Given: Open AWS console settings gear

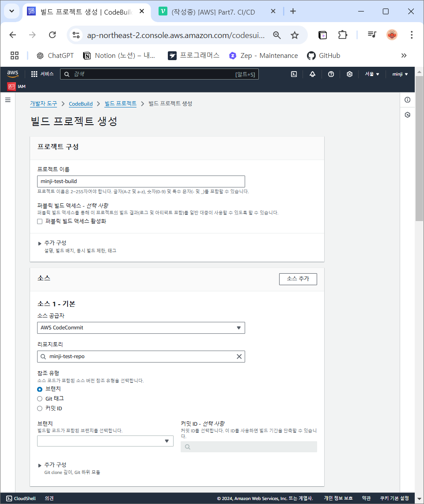Looking at the screenshot, I should (x=349, y=74).
